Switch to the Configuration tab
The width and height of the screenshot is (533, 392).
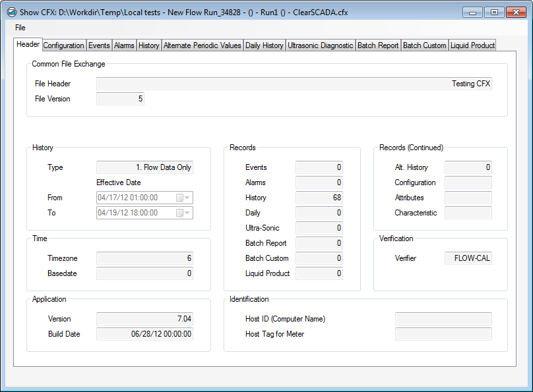64,45
